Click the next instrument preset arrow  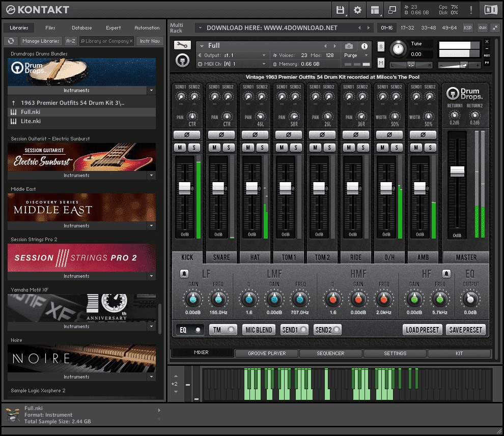point(335,46)
